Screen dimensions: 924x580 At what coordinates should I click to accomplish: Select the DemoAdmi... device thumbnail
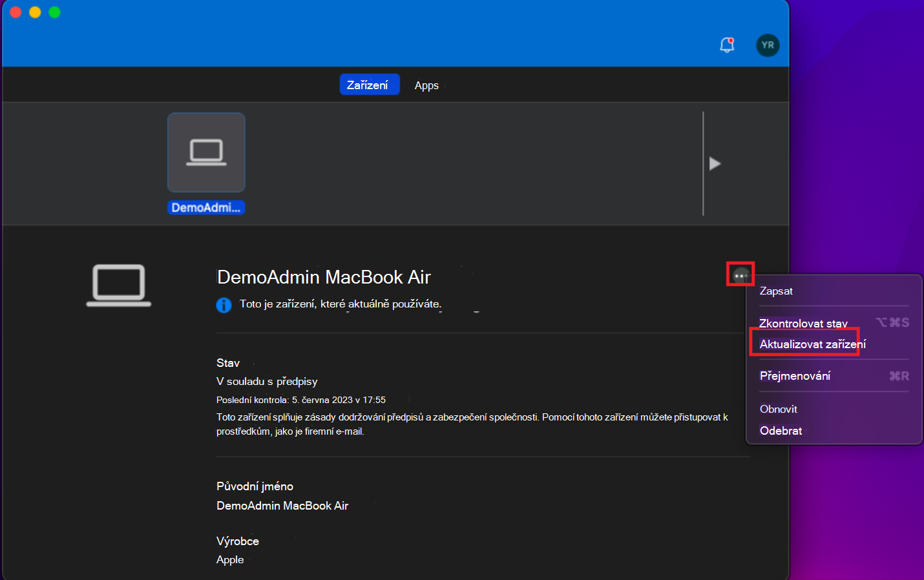click(206, 152)
